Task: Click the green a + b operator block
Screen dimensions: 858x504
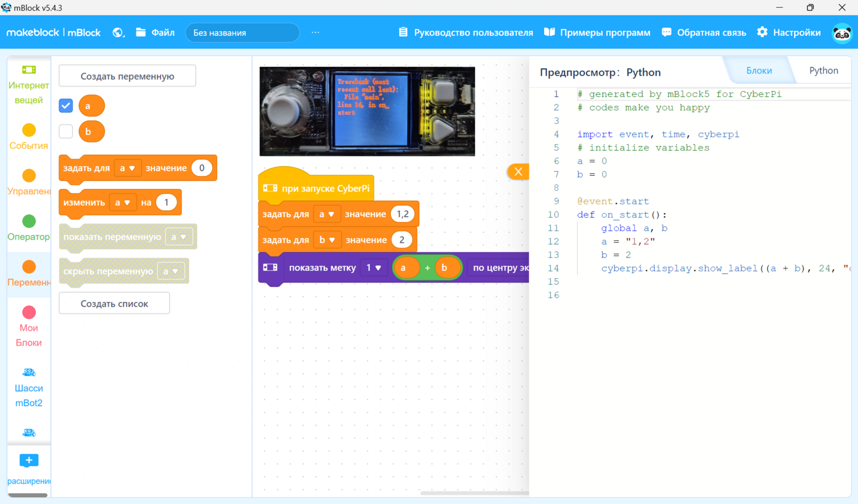Action: point(427,268)
